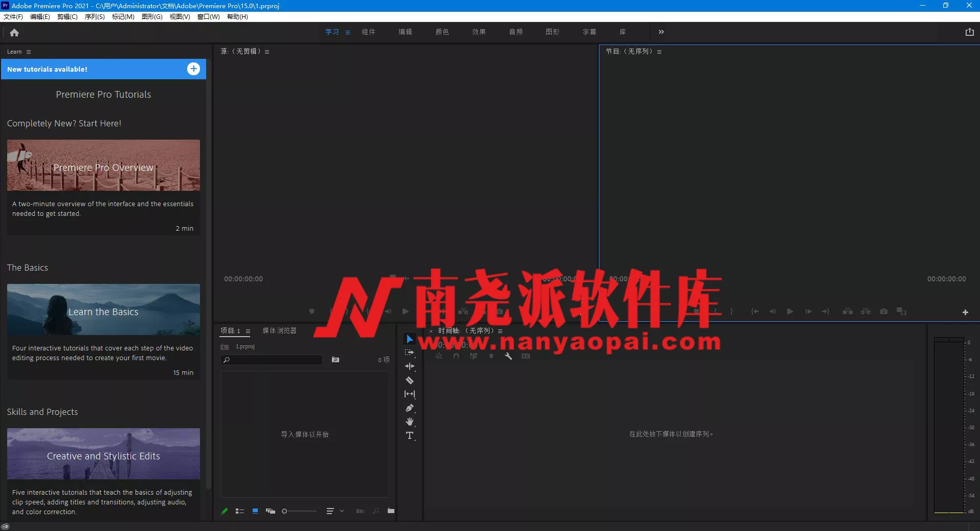Click the captions track options CC icon
Image resolution: width=980 pixels, height=531 pixels.
click(526, 356)
